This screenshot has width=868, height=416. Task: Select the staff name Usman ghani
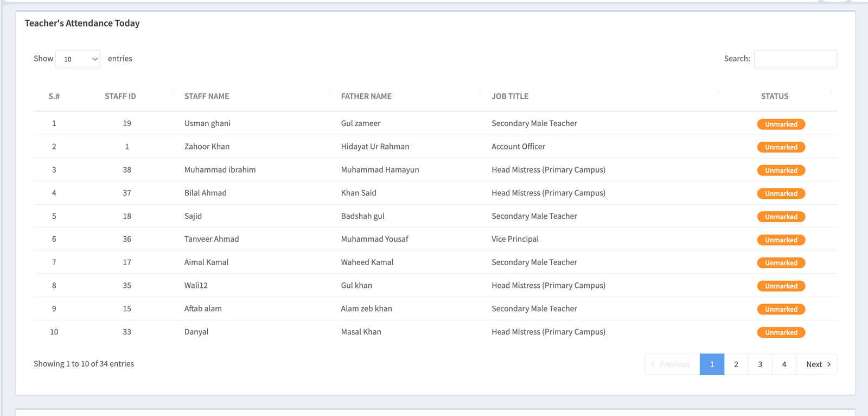207,123
